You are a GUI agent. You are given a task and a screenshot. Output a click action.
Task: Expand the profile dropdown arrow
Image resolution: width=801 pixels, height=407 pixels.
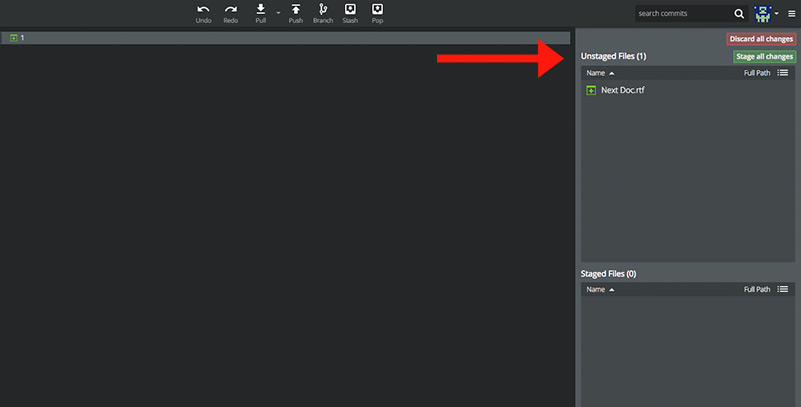[776, 13]
